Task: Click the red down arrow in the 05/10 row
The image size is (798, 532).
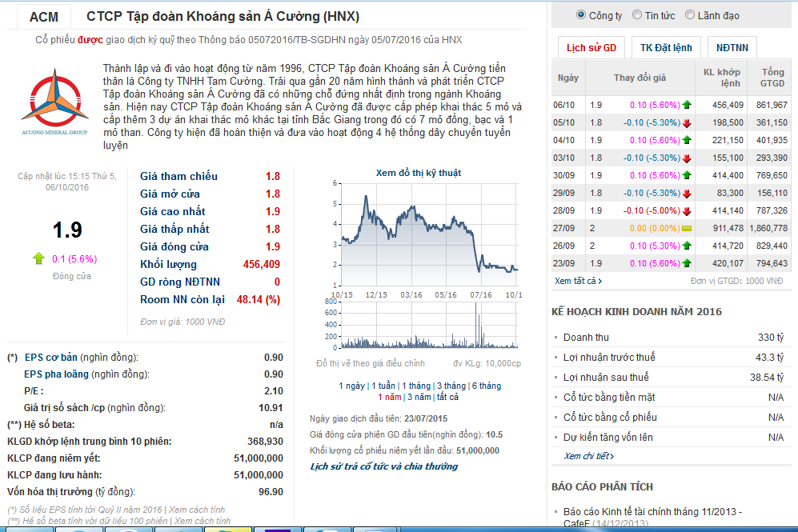Action: pos(687,122)
